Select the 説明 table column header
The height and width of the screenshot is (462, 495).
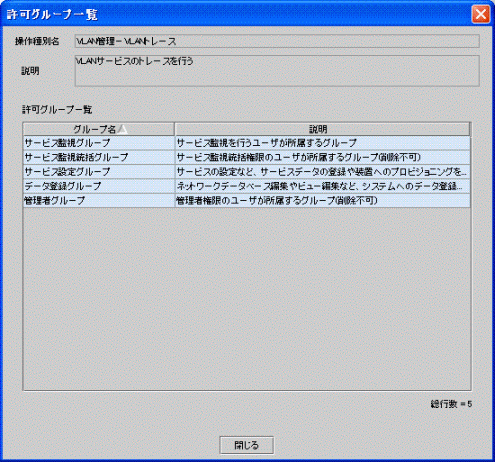pyautogui.click(x=322, y=129)
